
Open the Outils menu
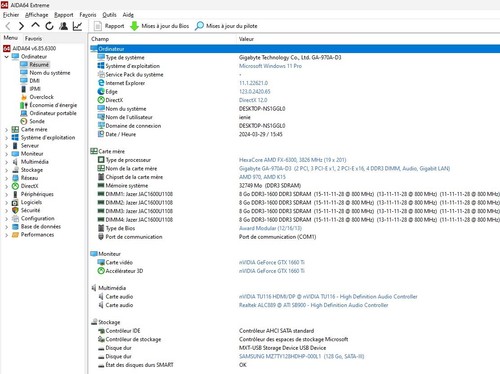109,15
